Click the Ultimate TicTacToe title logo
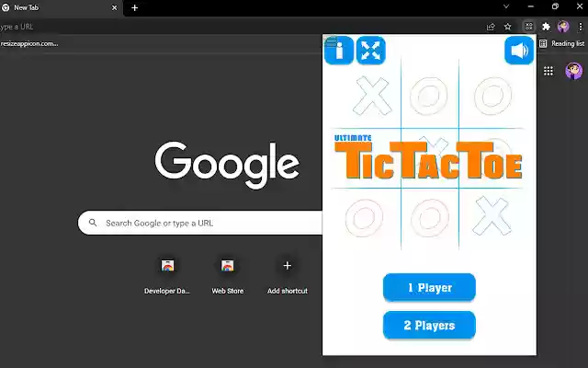588x368 pixels. pos(428,157)
